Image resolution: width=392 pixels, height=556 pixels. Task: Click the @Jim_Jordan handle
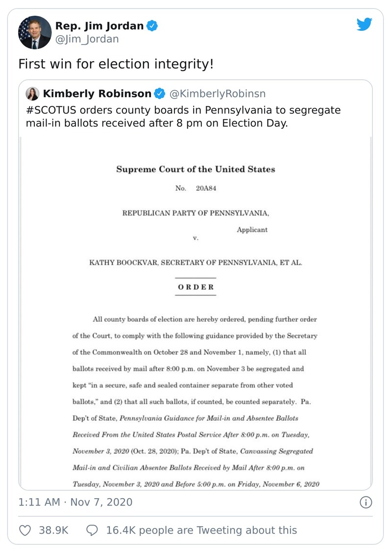pos(87,39)
